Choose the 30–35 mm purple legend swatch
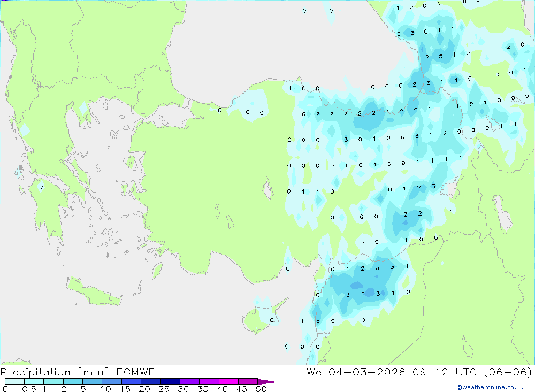This screenshot has width=535, height=392. coord(190,381)
